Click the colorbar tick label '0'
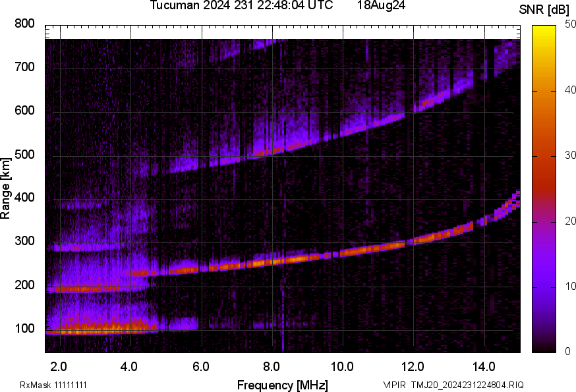Screen dimensions: 576x392 [568, 352]
